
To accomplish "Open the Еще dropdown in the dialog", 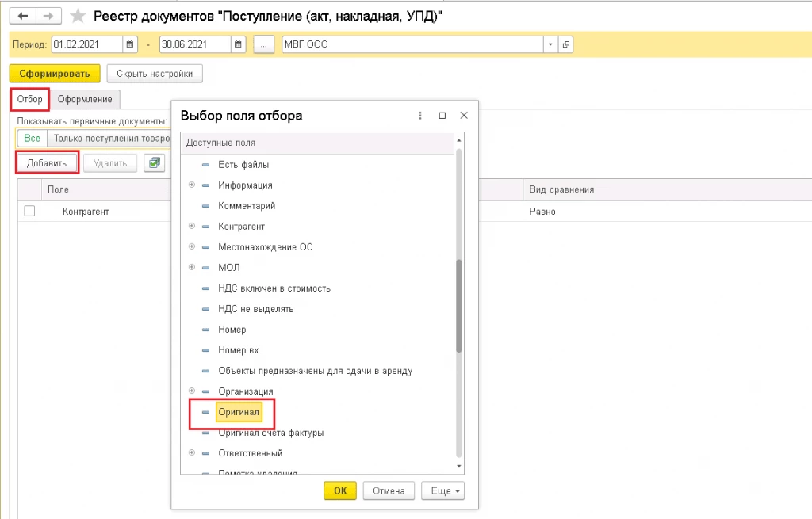I will pyautogui.click(x=442, y=490).
